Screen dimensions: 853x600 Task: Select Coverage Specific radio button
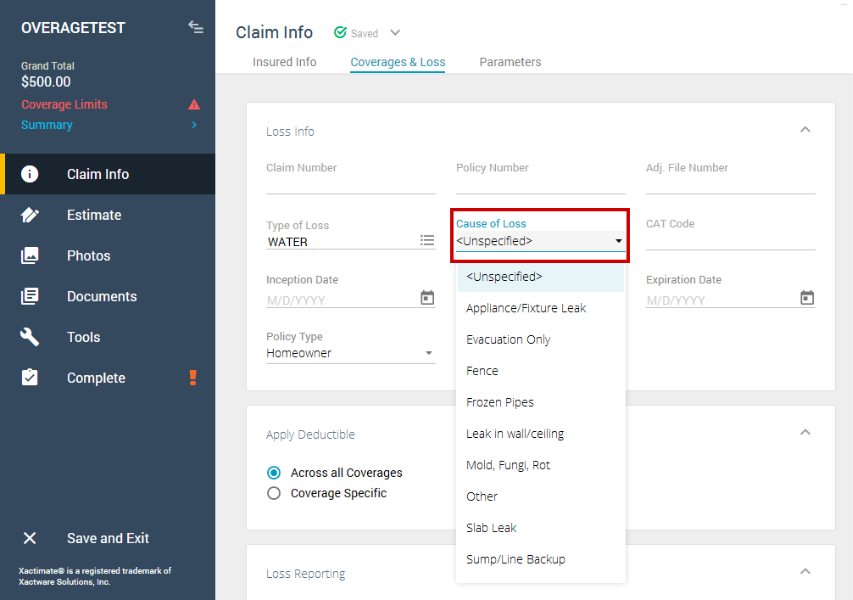pos(274,493)
